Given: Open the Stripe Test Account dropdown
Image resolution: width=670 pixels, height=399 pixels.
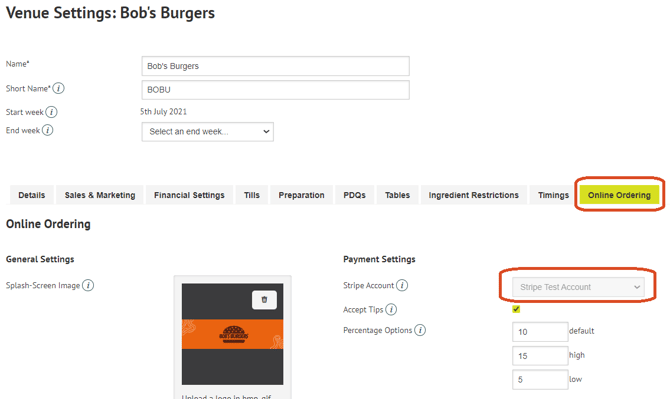Looking at the screenshot, I should click(x=578, y=287).
